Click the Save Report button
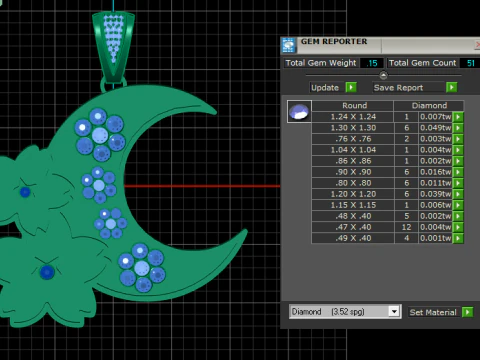Screen dimensions: 480x360 (409, 87)
